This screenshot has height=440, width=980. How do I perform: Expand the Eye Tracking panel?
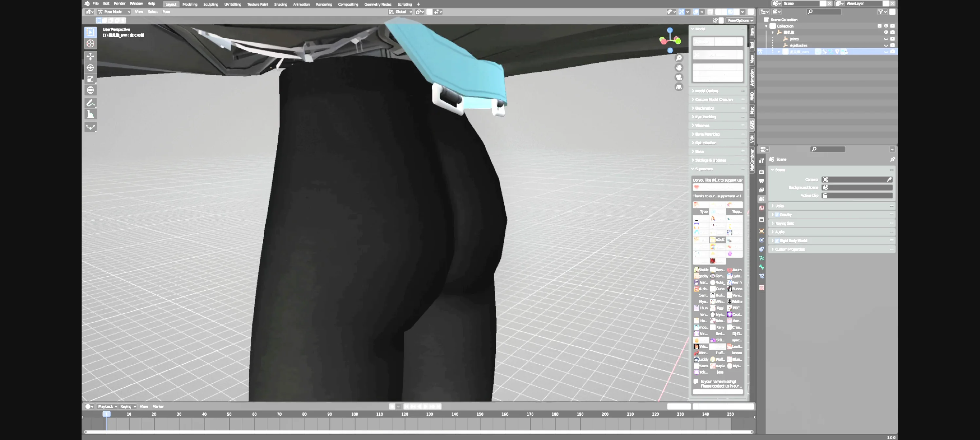pyautogui.click(x=718, y=117)
